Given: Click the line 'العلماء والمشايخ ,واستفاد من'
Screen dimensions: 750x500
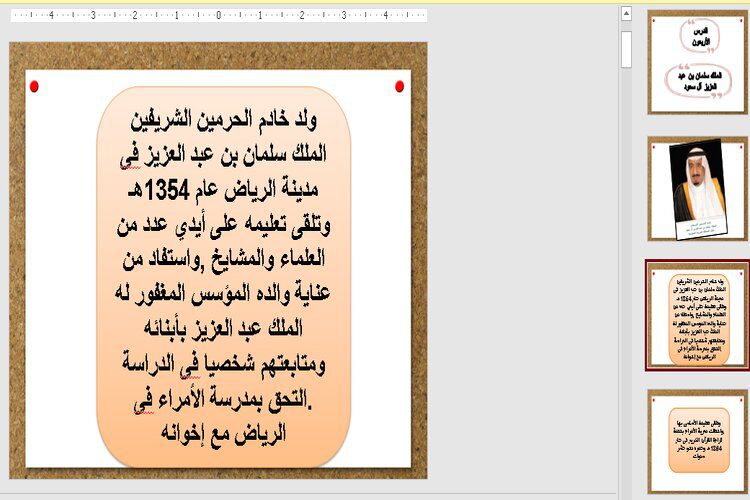Looking at the screenshot, I should [223, 259].
